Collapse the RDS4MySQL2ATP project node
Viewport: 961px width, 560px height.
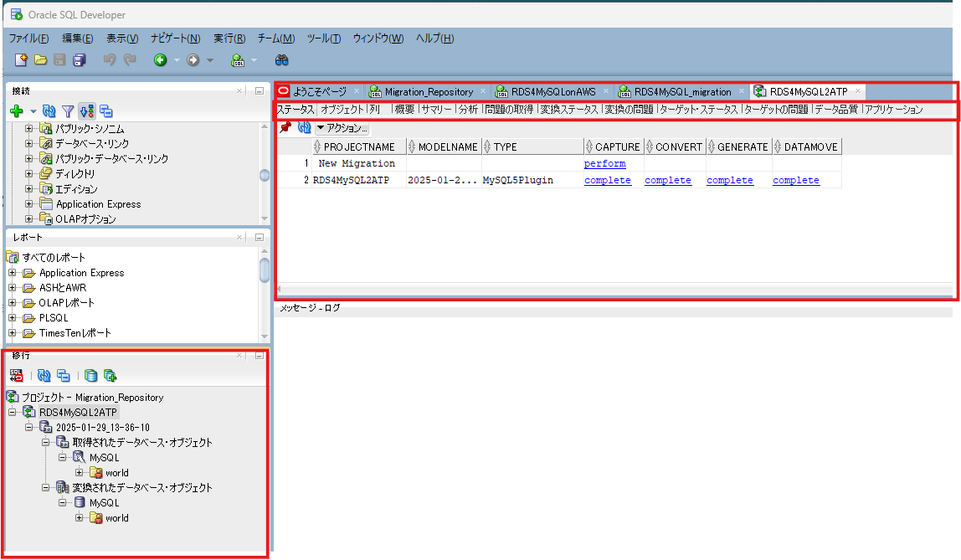[13, 413]
